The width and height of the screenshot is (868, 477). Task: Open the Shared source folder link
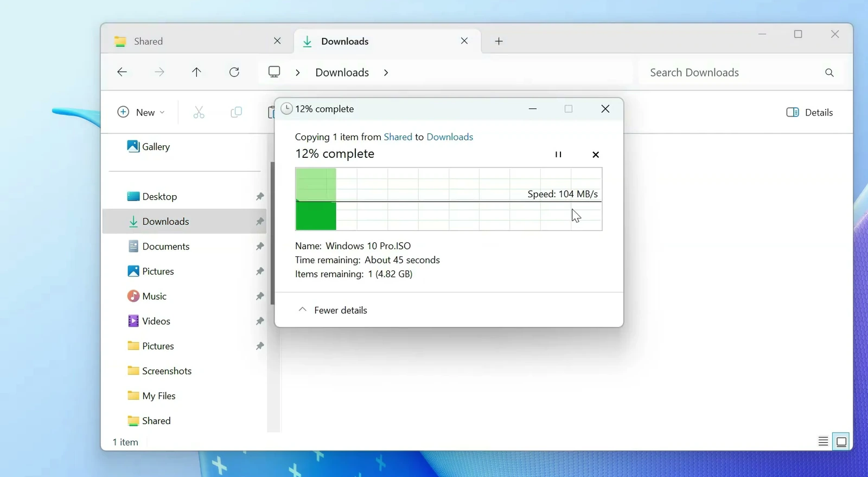coord(398,137)
